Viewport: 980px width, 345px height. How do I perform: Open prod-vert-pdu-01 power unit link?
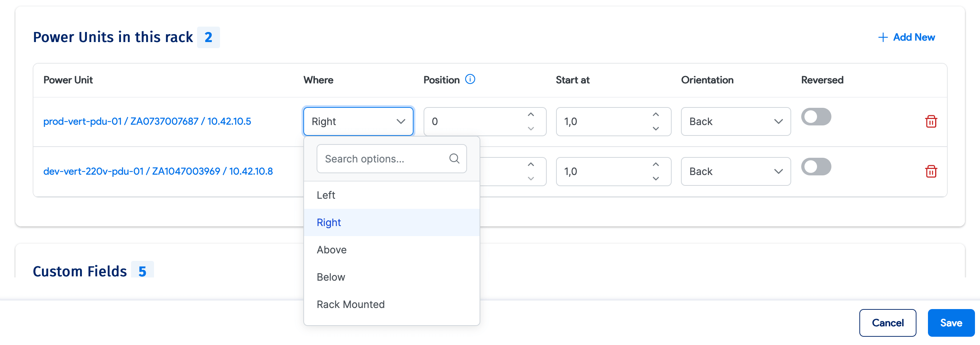(147, 121)
